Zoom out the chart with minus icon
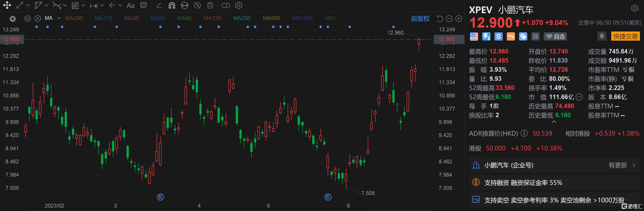644x211 pixels. pos(449,18)
